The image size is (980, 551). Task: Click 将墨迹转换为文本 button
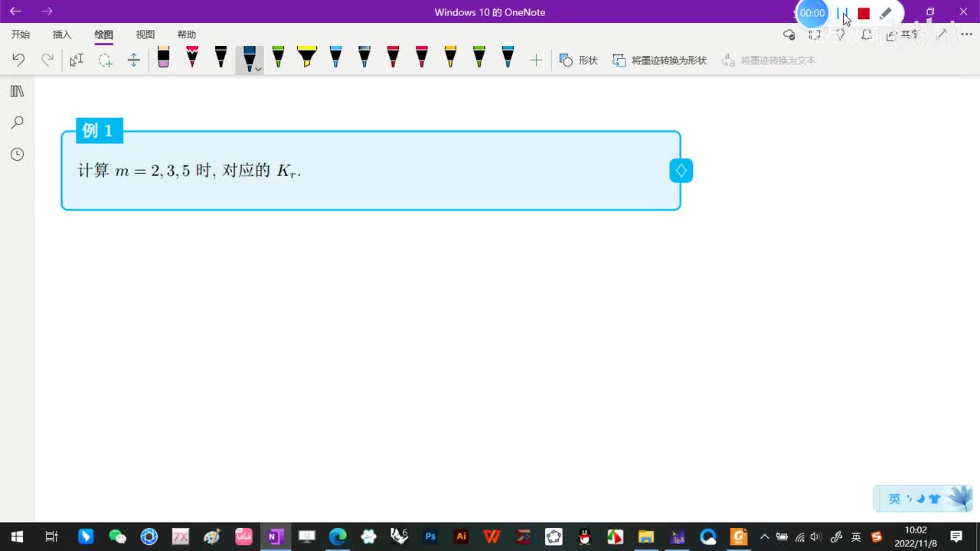pyautogui.click(x=769, y=60)
